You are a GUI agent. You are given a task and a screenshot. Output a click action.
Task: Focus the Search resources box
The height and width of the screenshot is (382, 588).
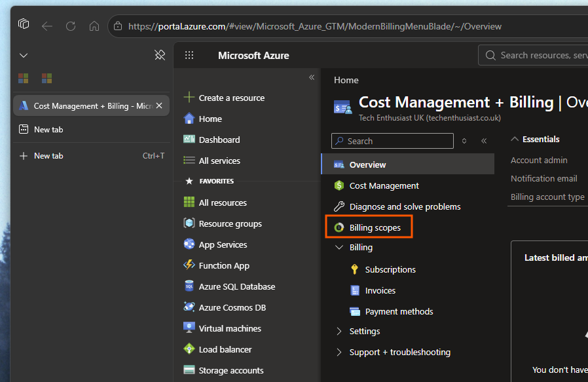point(533,55)
